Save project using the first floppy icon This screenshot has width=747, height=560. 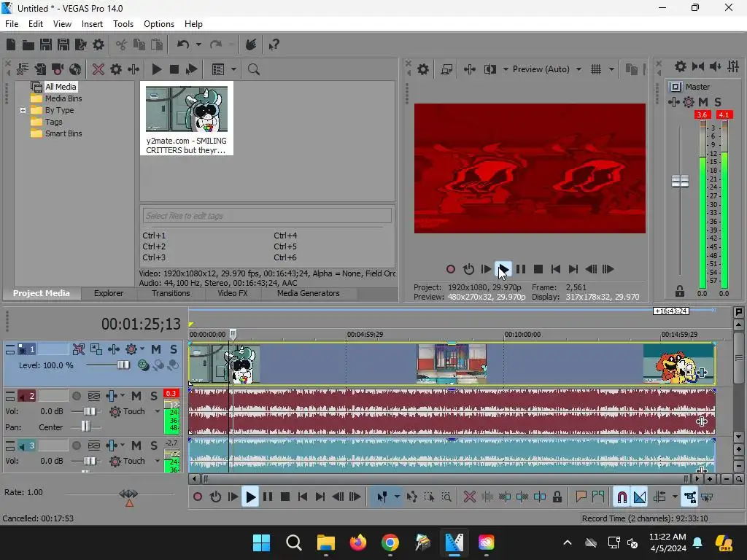[46, 44]
